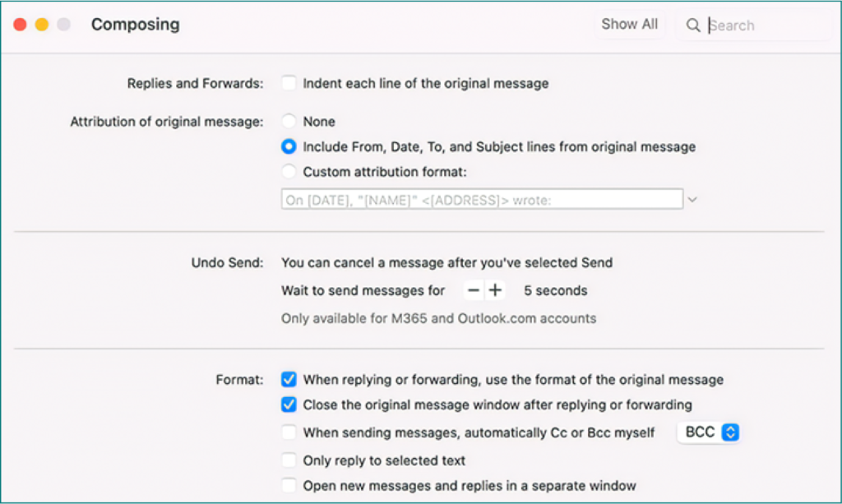
Task: Click the search magnifying glass icon
Action: (693, 25)
